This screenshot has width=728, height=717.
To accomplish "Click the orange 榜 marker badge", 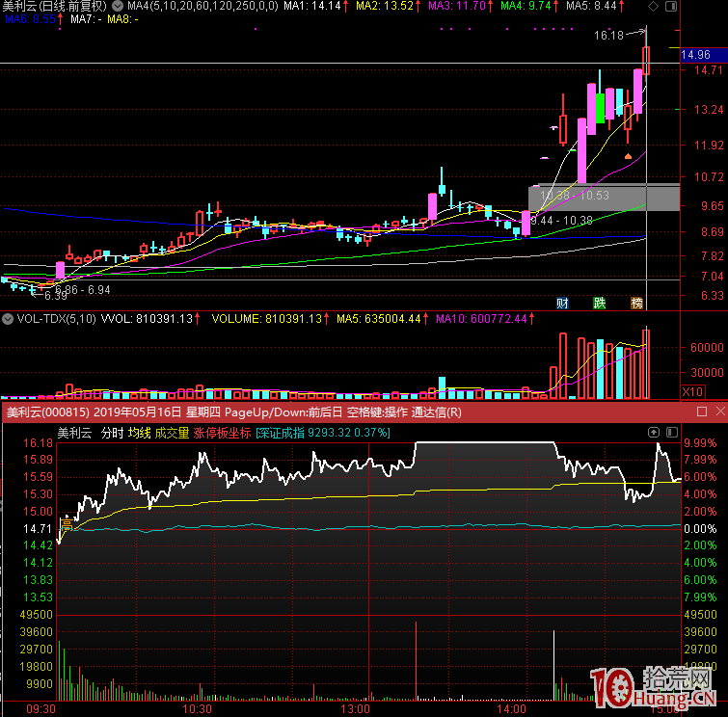I will [x=636, y=304].
